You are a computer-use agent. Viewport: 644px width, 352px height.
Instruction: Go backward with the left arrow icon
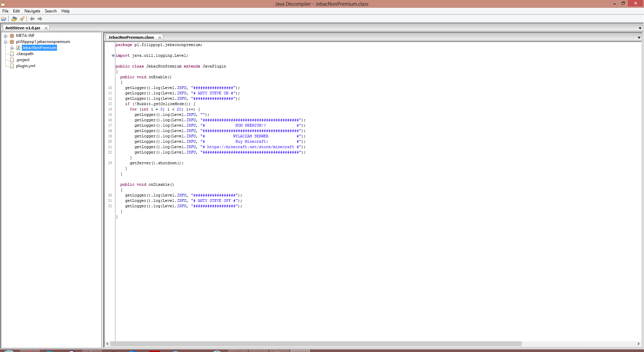pos(32,19)
